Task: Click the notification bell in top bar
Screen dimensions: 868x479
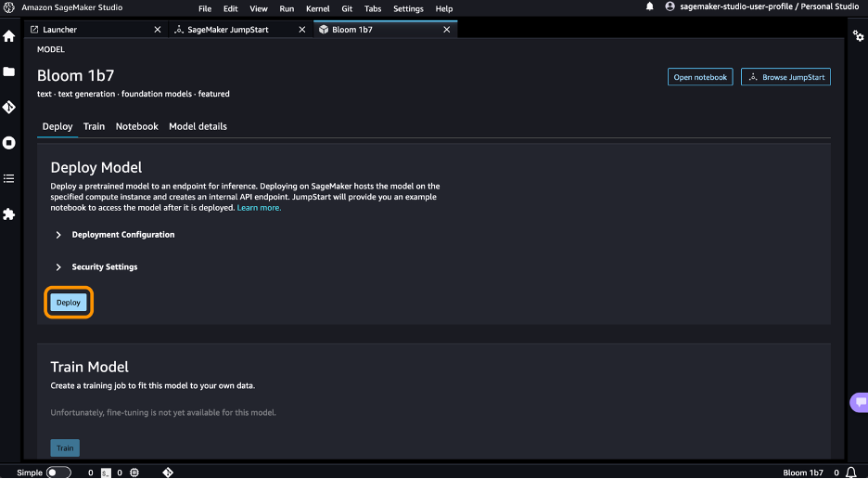Action: coord(650,6)
